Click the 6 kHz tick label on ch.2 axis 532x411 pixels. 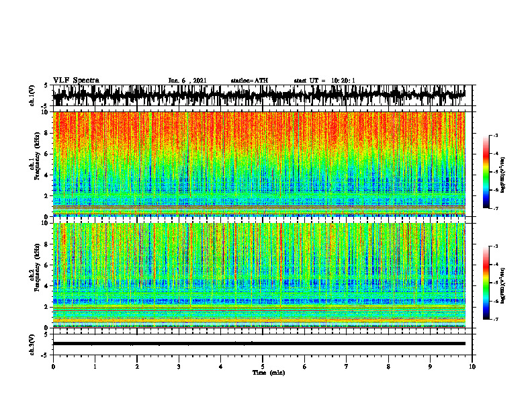click(x=48, y=265)
